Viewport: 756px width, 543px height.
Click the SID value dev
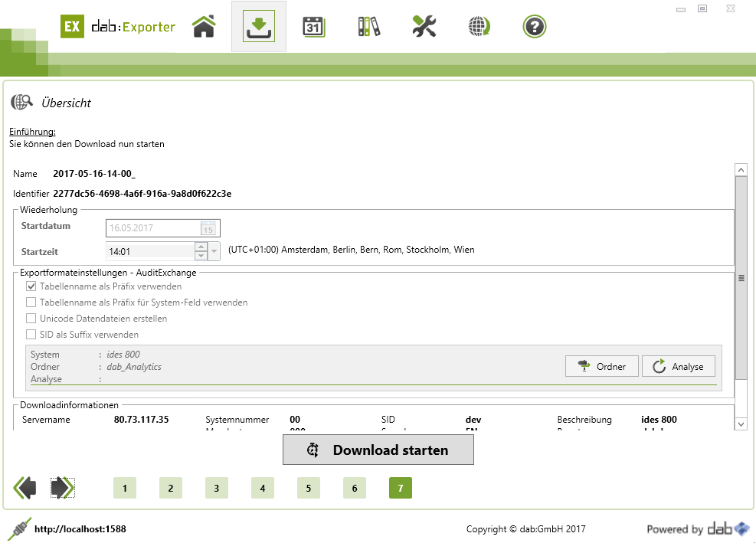click(473, 420)
